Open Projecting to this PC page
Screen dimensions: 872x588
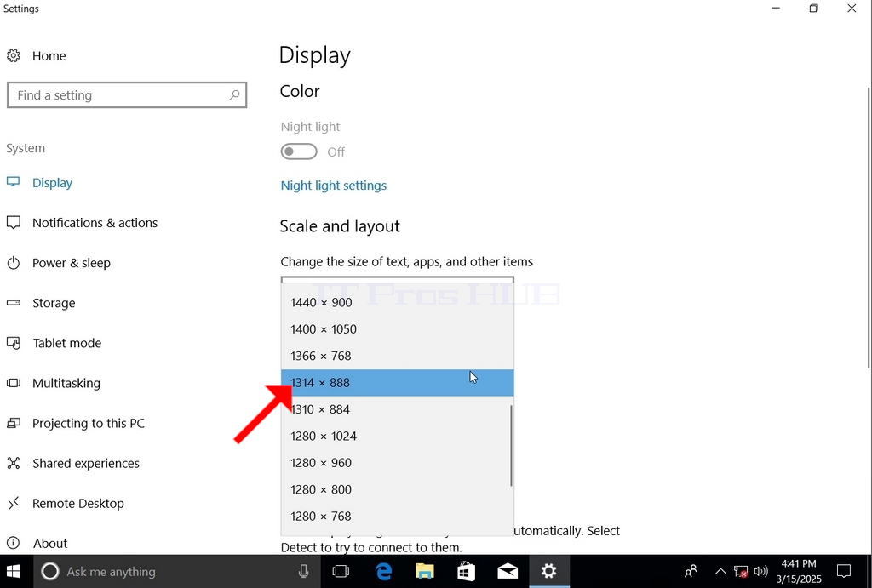89,424
